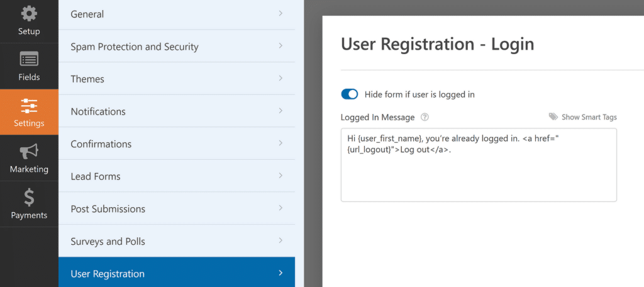Expand the Surveys and Polls chevron
The image size is (644, 287).
(x=280, y=240)
